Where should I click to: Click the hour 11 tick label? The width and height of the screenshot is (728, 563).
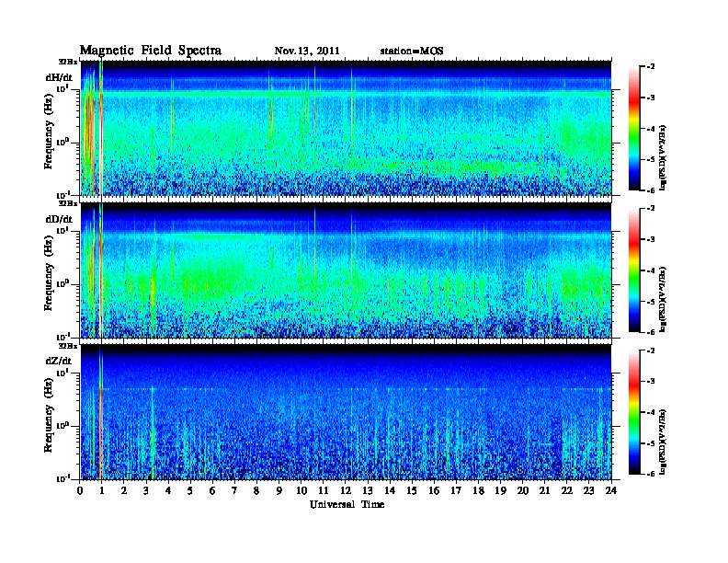[x=324, y=490]
